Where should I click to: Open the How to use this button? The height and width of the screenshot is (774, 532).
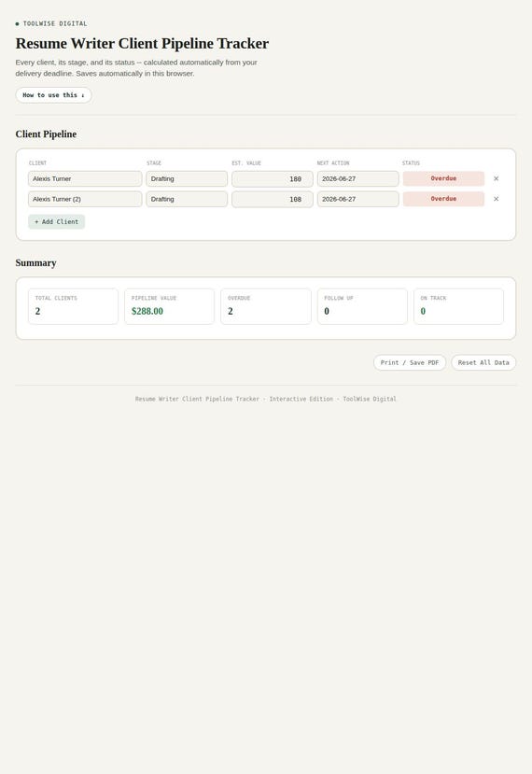(x=53, y=95)
